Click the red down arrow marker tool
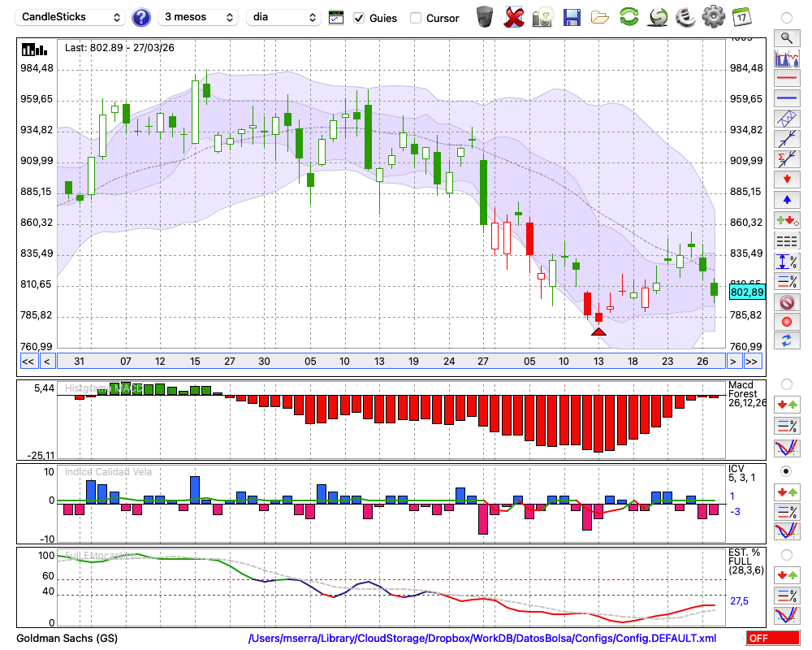 pos(786,179)
